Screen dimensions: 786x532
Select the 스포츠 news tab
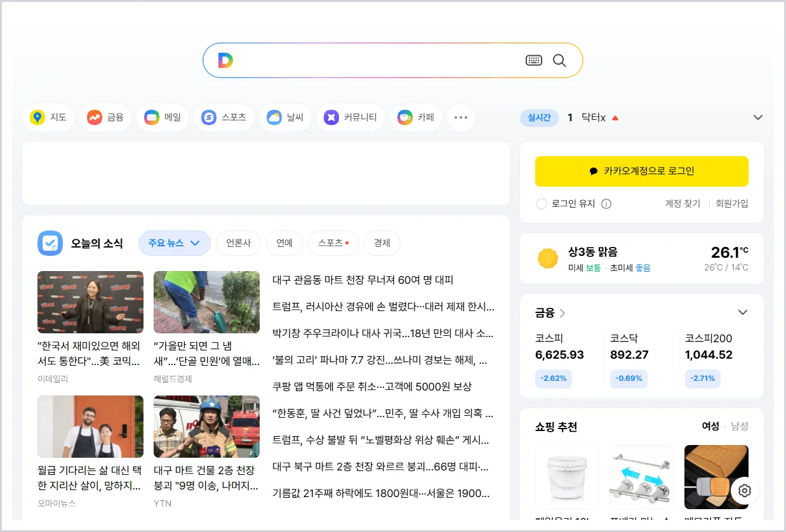333,243
